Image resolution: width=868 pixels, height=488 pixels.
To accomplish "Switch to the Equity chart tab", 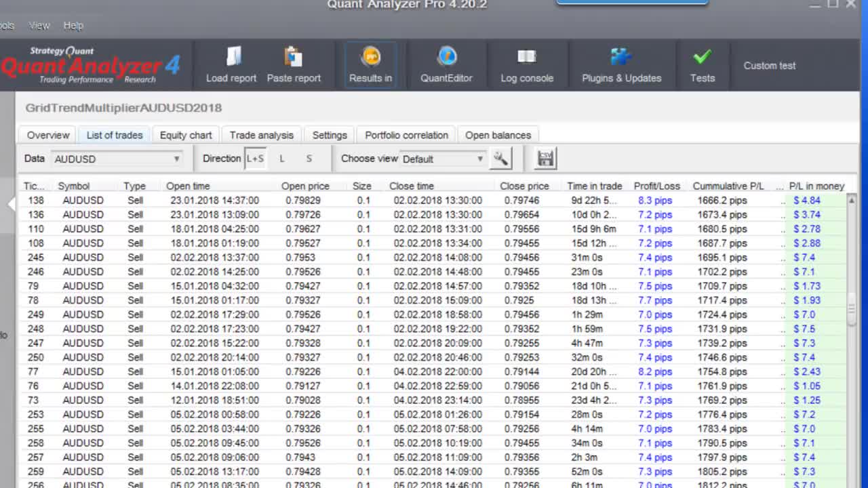I will point(186,135).
